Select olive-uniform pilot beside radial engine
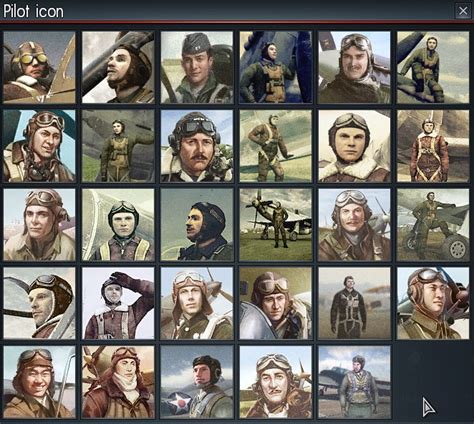The image size is (474, 424). 433,303
